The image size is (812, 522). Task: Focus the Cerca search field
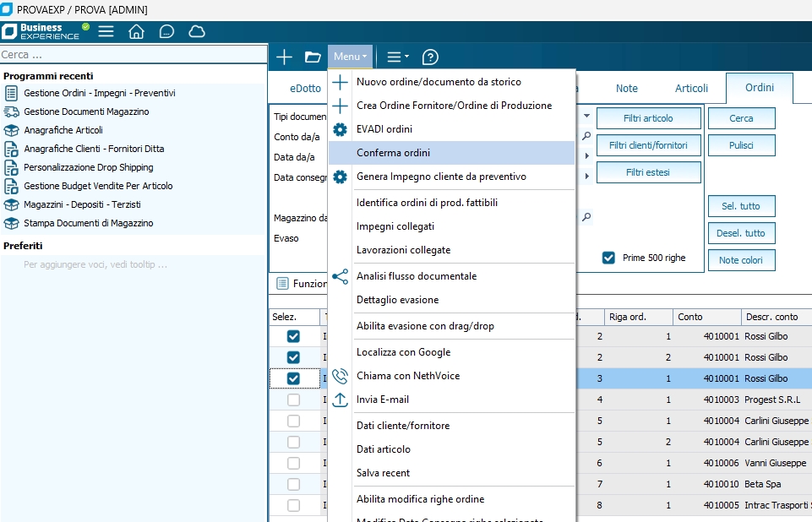(x=134, y=54)
